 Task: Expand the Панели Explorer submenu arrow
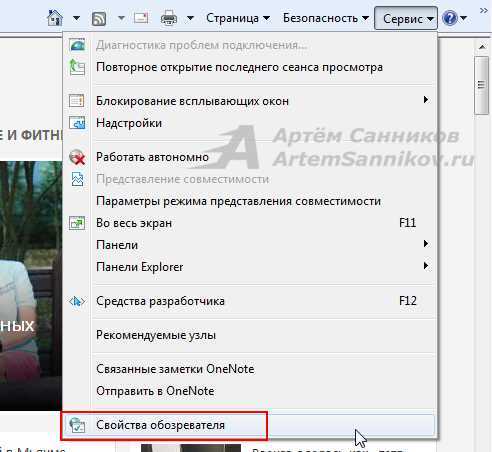click(425, 266)
